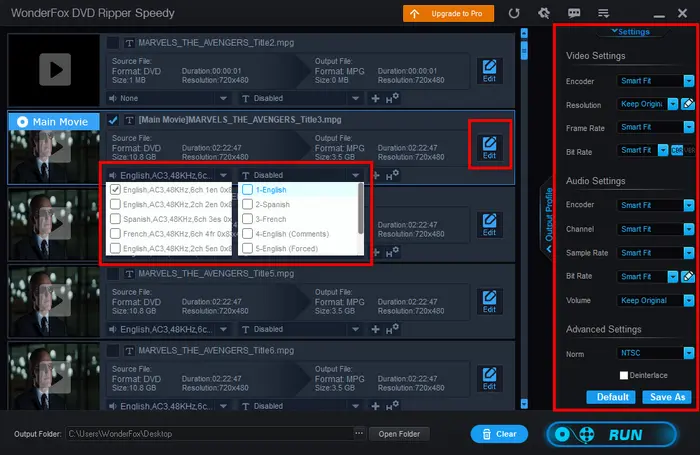Uncheck the Main Movie Title3 checkbox
The height and width of the screenshot is (455, 700).
coord(113,120)
